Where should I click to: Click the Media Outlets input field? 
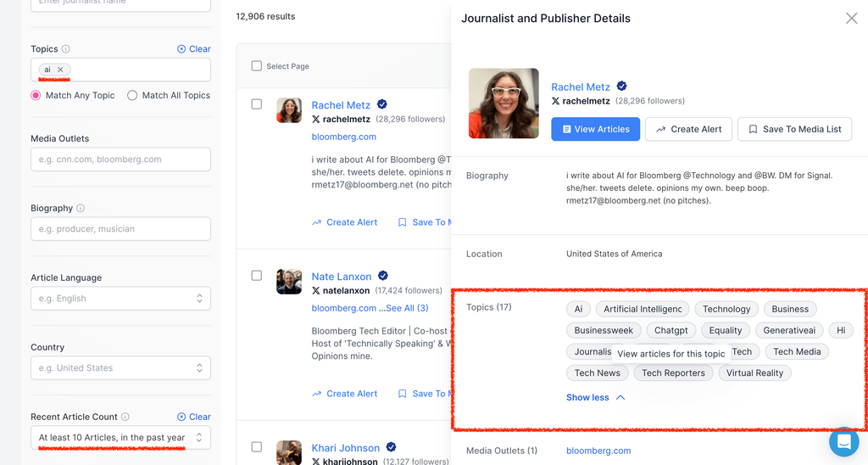[x=120, y=160]
